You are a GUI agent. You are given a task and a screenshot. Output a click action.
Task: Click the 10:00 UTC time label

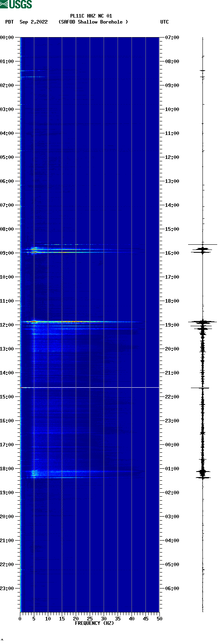[x=172, y=109]
